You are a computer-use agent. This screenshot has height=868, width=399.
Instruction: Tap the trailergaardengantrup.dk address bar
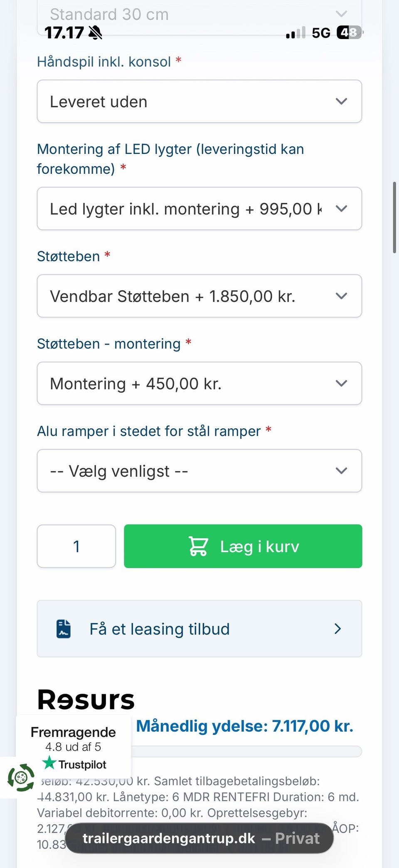(199, 838)
